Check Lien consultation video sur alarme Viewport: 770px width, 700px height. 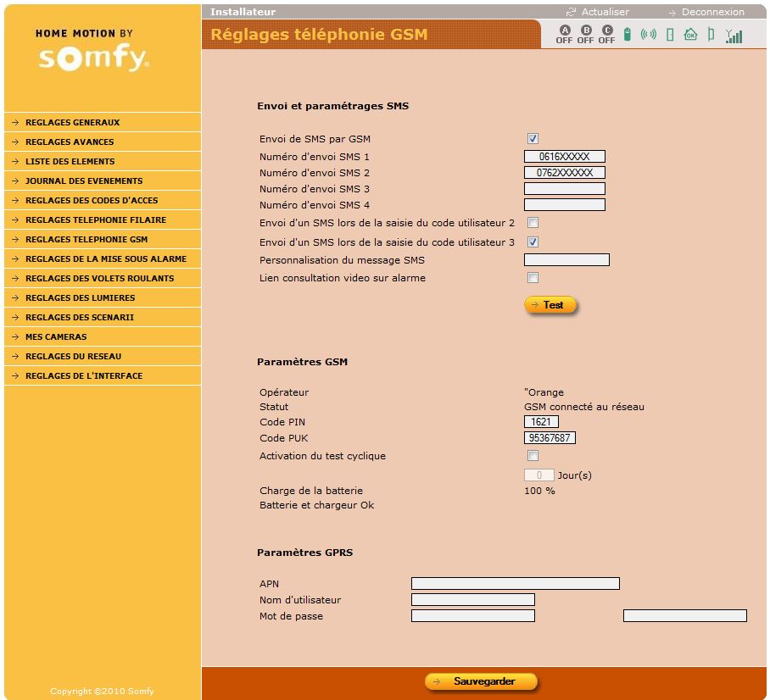coord(533,278)
